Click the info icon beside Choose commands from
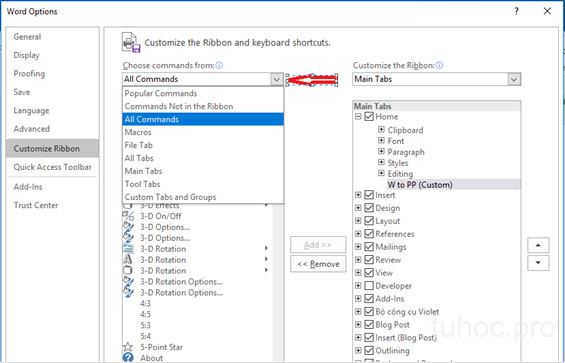 (x=219, y=65)
